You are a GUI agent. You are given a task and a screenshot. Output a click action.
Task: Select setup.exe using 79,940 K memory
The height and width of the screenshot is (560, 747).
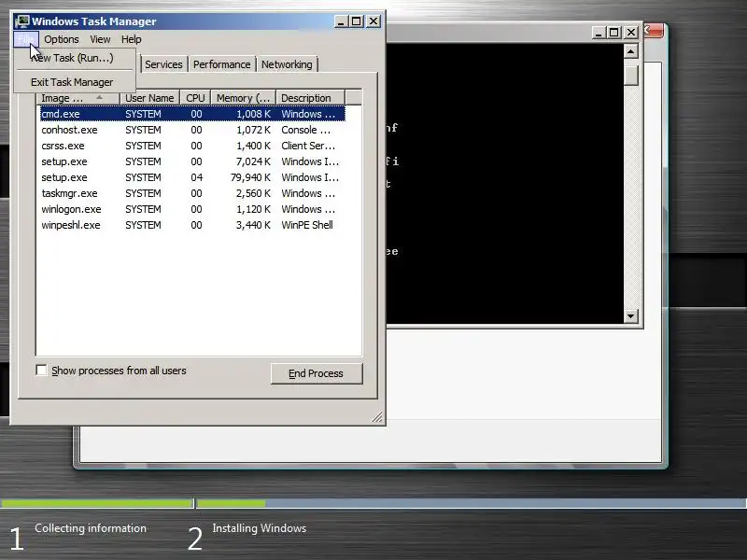point(192,177)
